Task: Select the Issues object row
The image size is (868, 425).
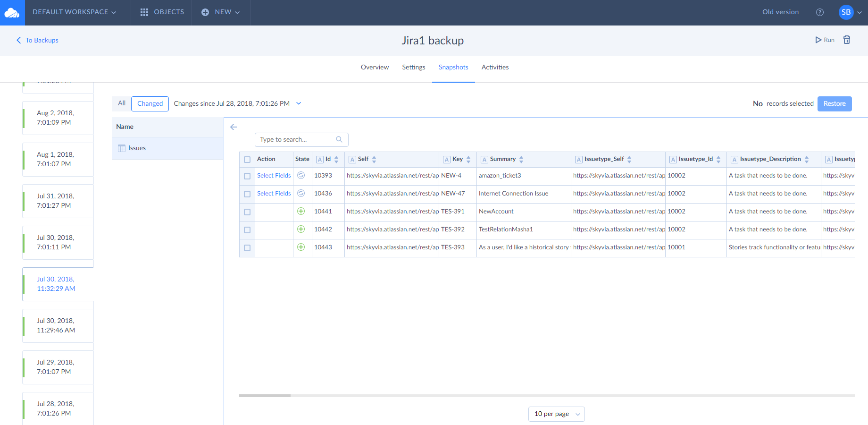Action: [167, 148]
